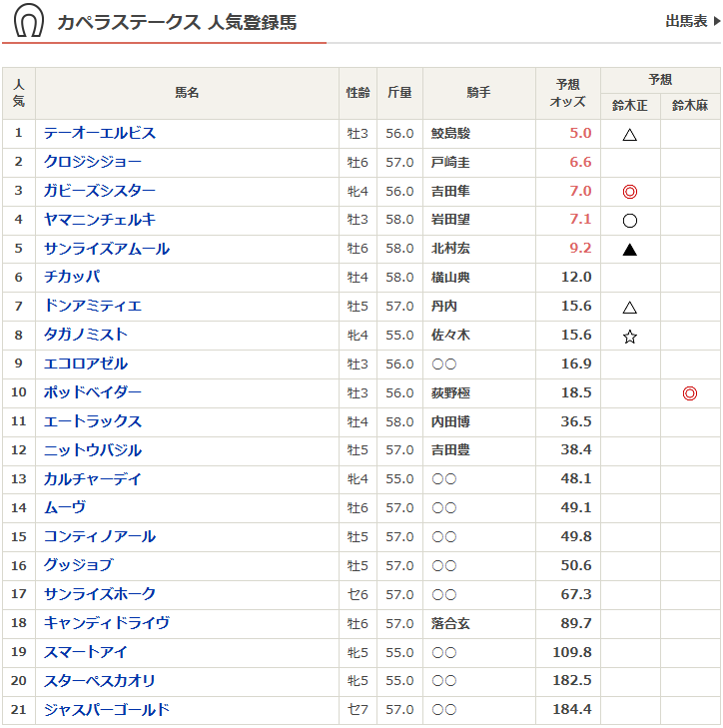
Task: Select the horse キャンディドライヴ
Action: tap(107, 623)
